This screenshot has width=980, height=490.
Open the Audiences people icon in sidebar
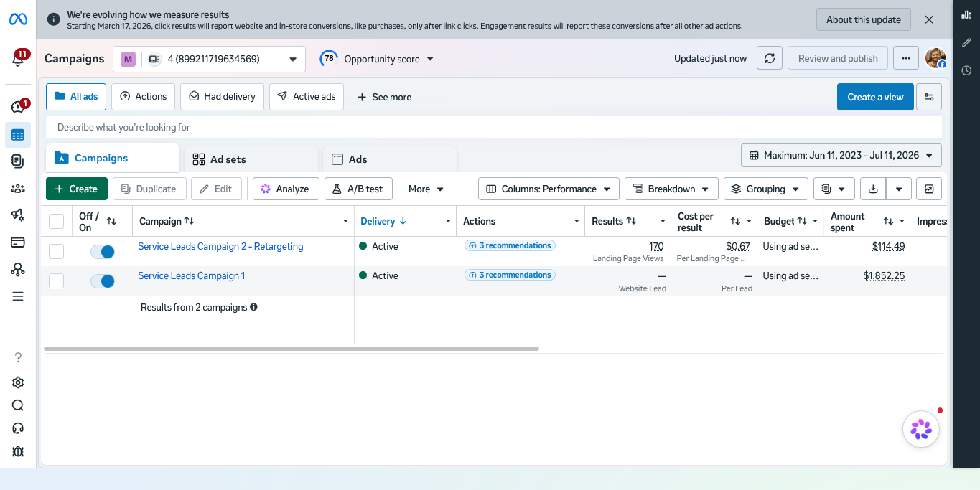click(x=18, y=189)
